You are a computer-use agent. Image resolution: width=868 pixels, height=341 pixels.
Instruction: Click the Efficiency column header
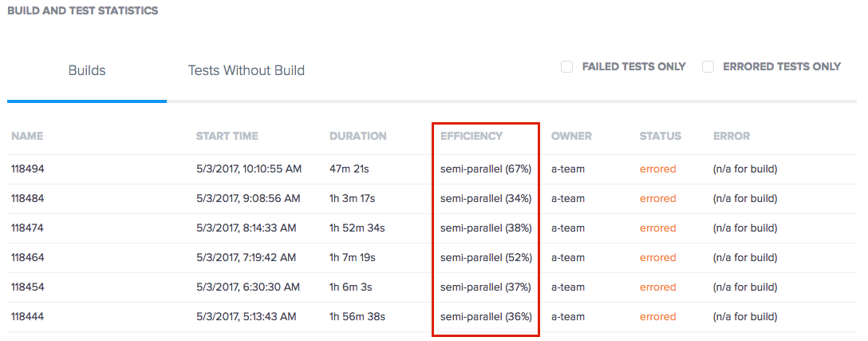click(471, 136)
